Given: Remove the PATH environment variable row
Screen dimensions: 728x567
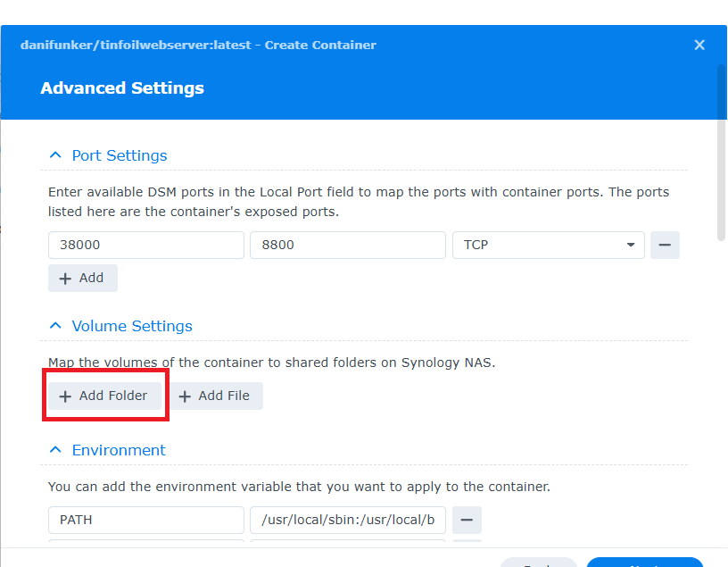Looking at the screenshot, I should 467,520.
